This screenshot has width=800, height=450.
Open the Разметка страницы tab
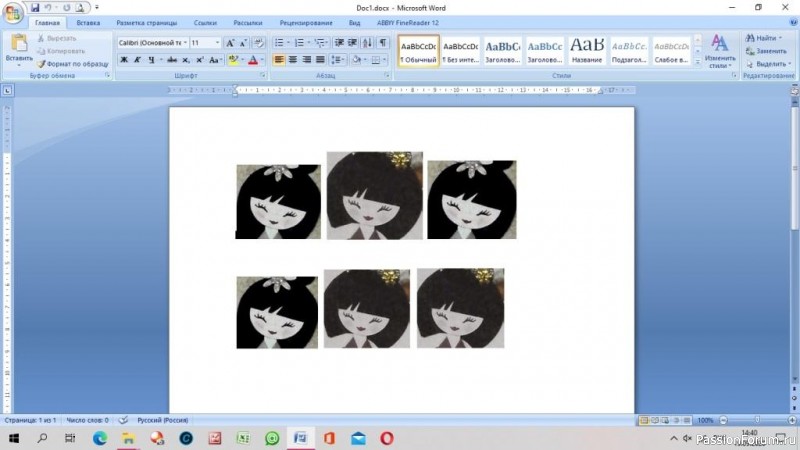point(146,21)
